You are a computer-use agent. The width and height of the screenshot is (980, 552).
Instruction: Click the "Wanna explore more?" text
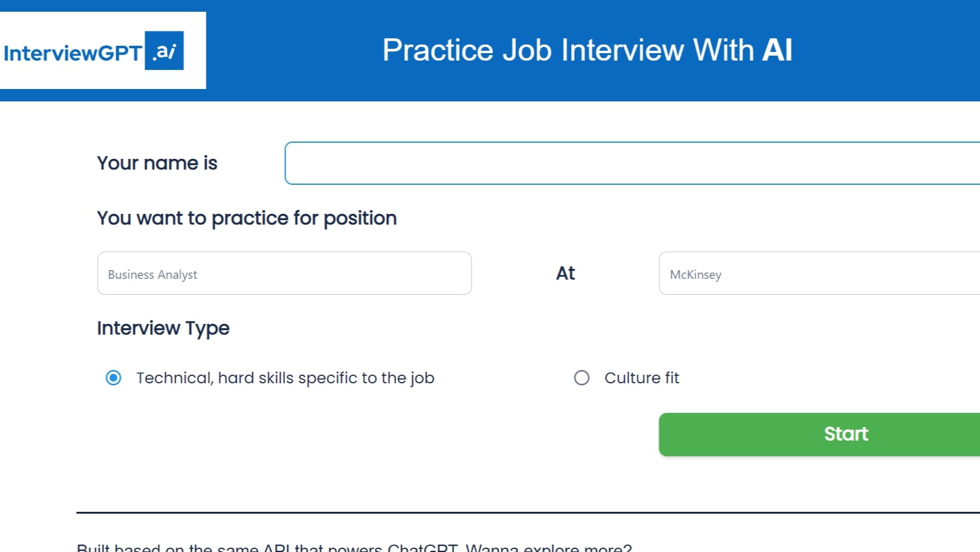[549, 548]
